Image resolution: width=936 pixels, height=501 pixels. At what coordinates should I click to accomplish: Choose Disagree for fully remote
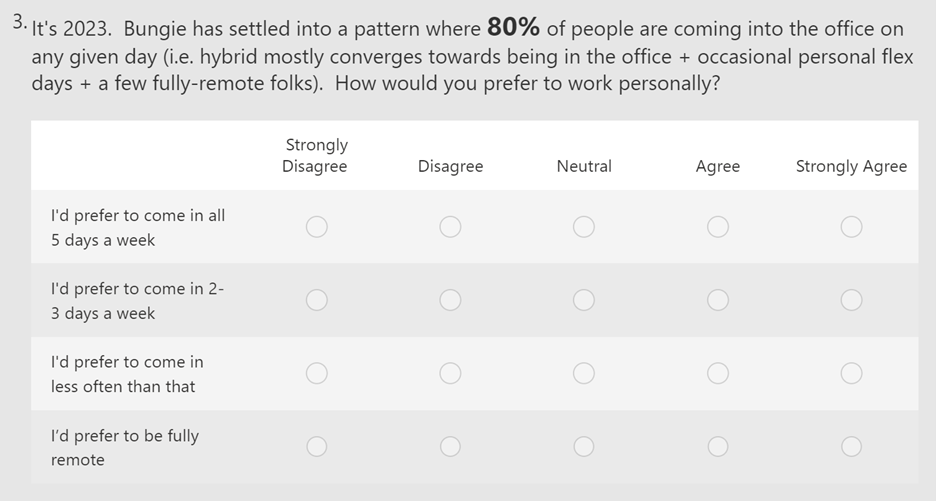450,447
